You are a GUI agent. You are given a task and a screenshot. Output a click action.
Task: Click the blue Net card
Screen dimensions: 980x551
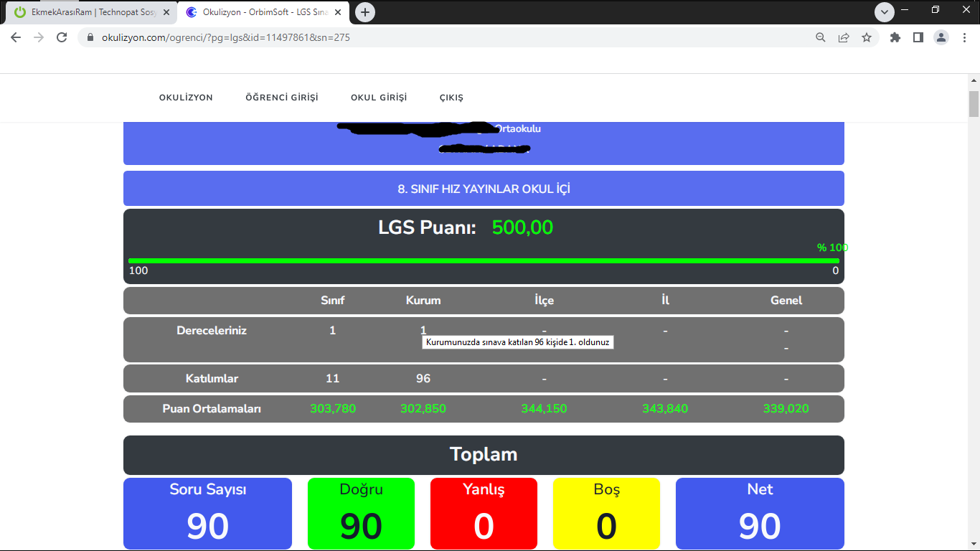tap(760, 514)
